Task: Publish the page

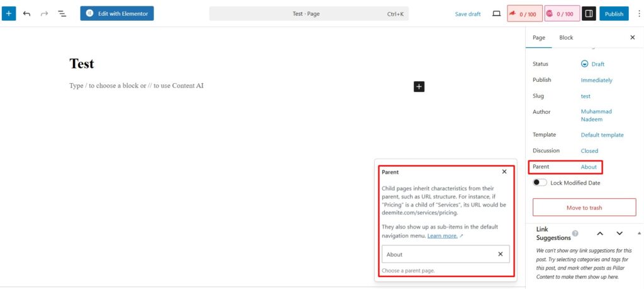Action: click(614, 14)
